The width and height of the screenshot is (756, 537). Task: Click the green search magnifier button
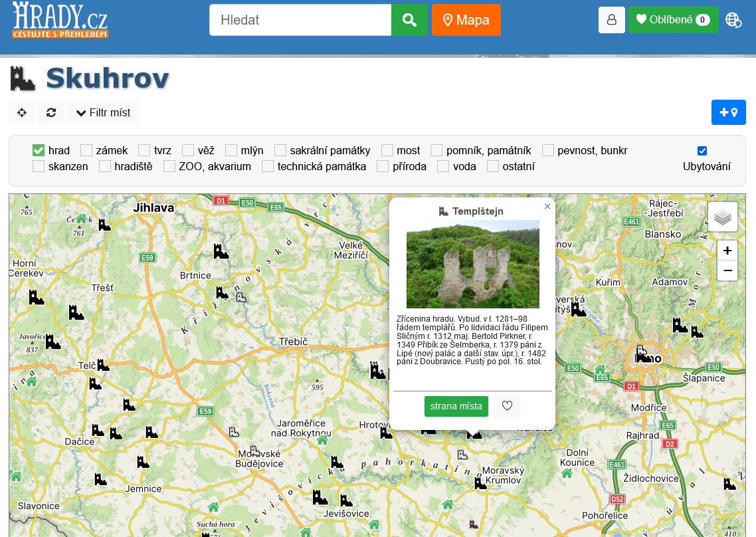409,20
